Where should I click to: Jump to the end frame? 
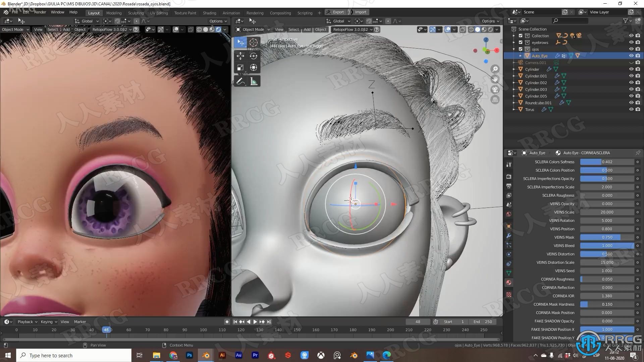[x=269, y=322]
